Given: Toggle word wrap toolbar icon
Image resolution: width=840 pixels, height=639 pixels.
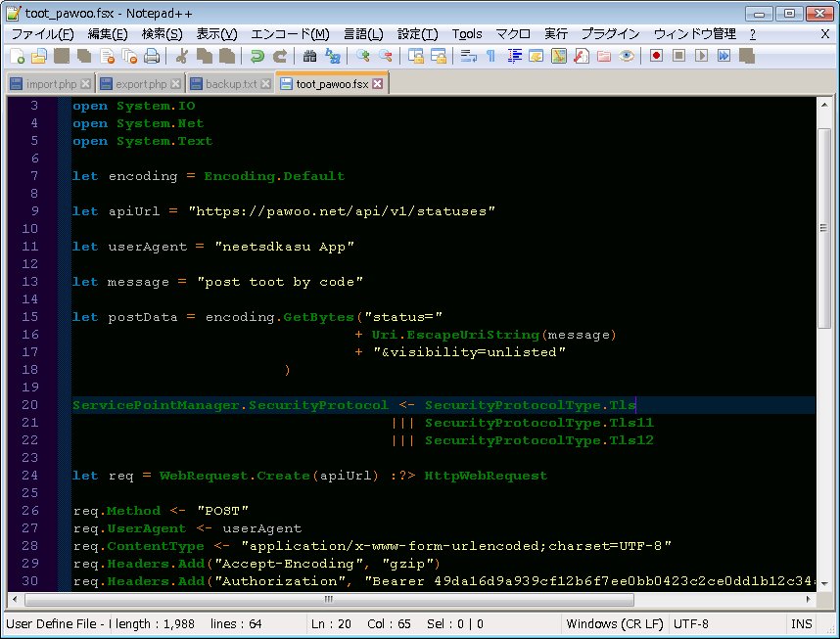Looking at the screenshot, I should pos(469,56).
